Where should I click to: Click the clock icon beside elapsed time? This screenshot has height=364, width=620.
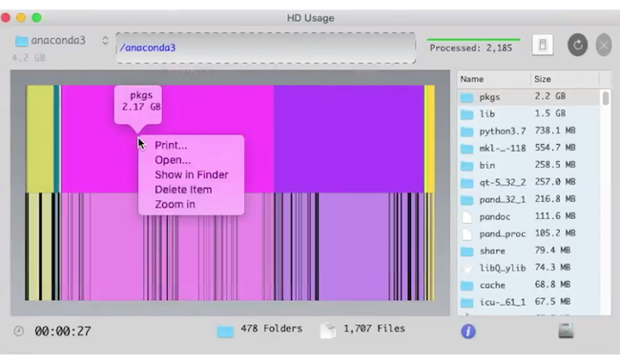18,331
